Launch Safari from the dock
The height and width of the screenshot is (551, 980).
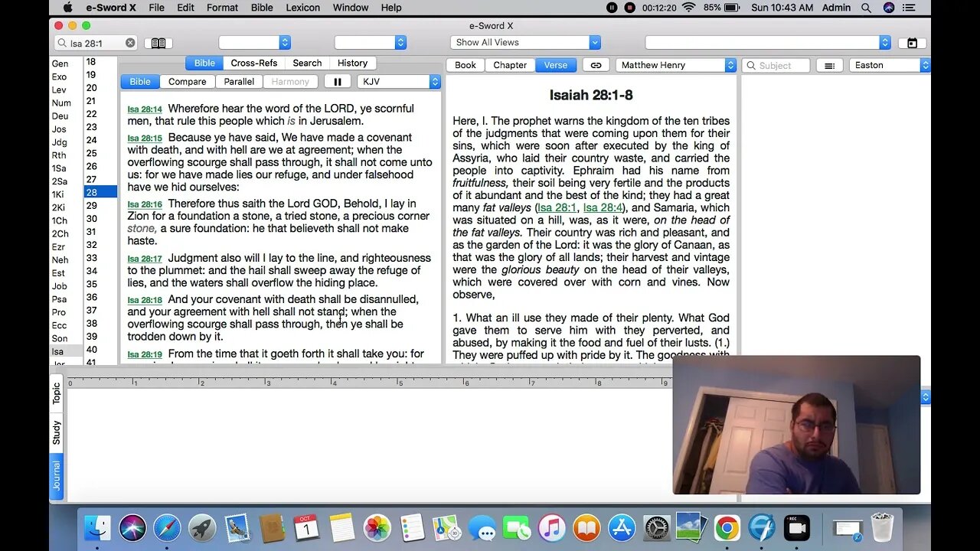tap(167, 528)
